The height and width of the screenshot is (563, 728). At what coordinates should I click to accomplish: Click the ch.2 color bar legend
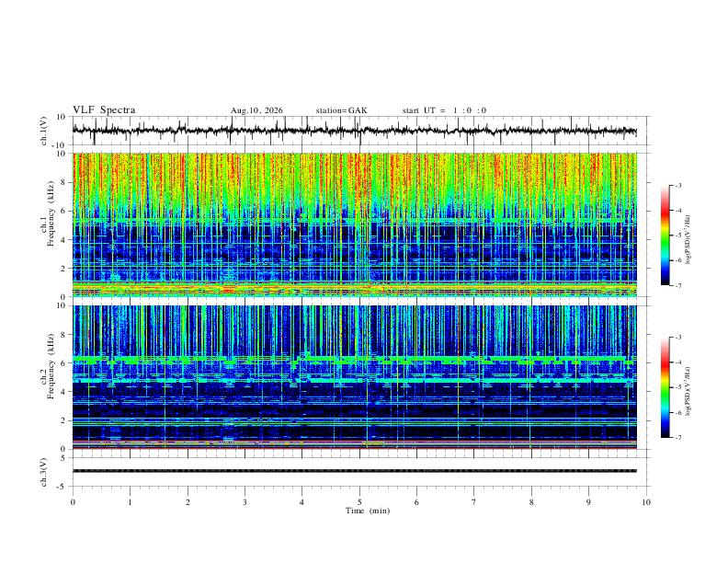665,387
